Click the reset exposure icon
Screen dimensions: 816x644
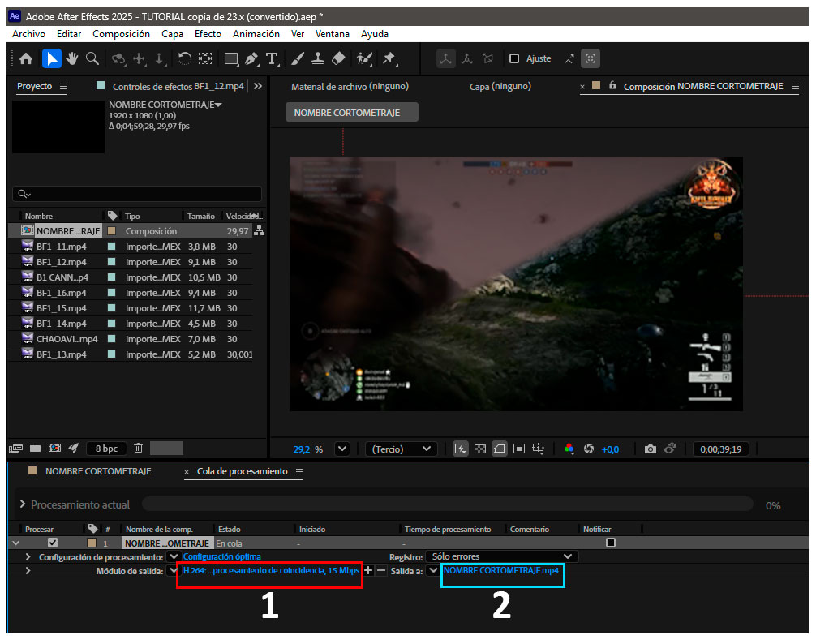click(589, 449)
